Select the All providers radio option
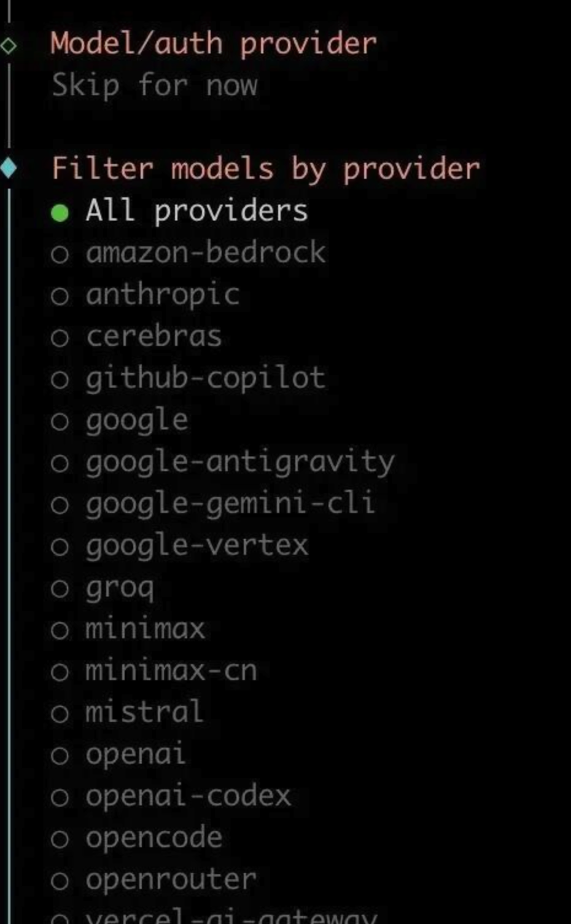The image size is (571, 924). coord(196,211)
